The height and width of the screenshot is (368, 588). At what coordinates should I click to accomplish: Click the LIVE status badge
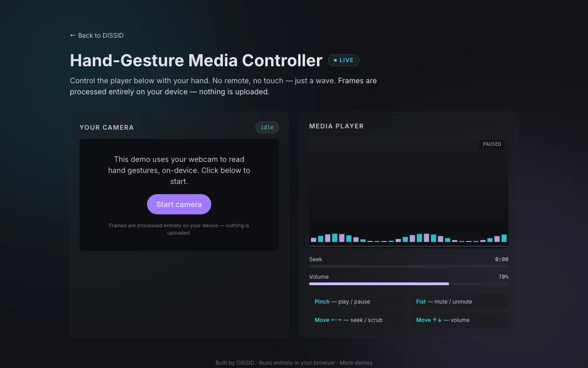(344, 60)
